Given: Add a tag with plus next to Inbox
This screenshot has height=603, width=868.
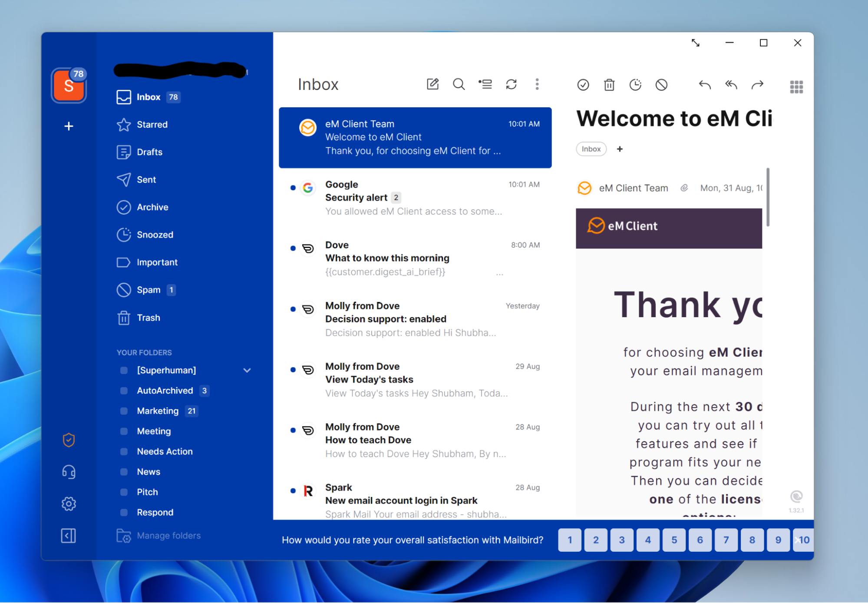Looking at the screenshot, I should (x=620, y=149).
